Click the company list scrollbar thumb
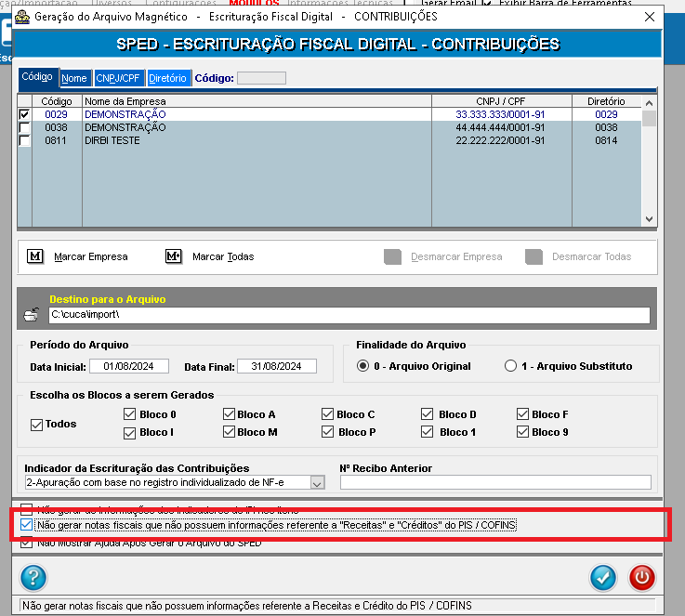 click(x=649, y=118)
